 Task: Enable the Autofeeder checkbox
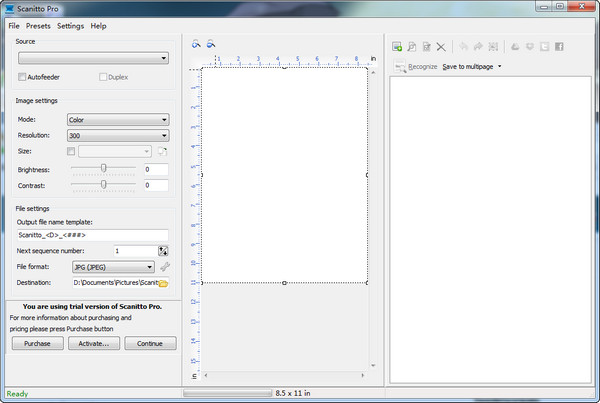(x=22, y=77)
